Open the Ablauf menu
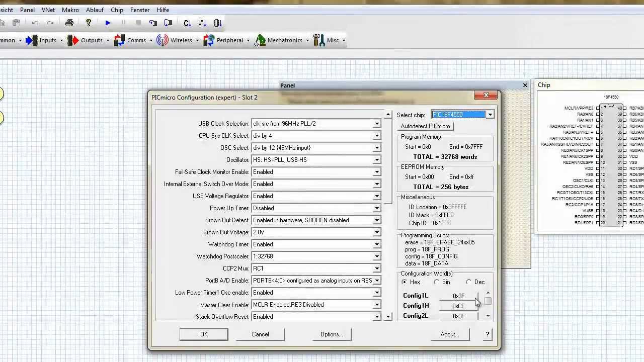 coord(96,10)
